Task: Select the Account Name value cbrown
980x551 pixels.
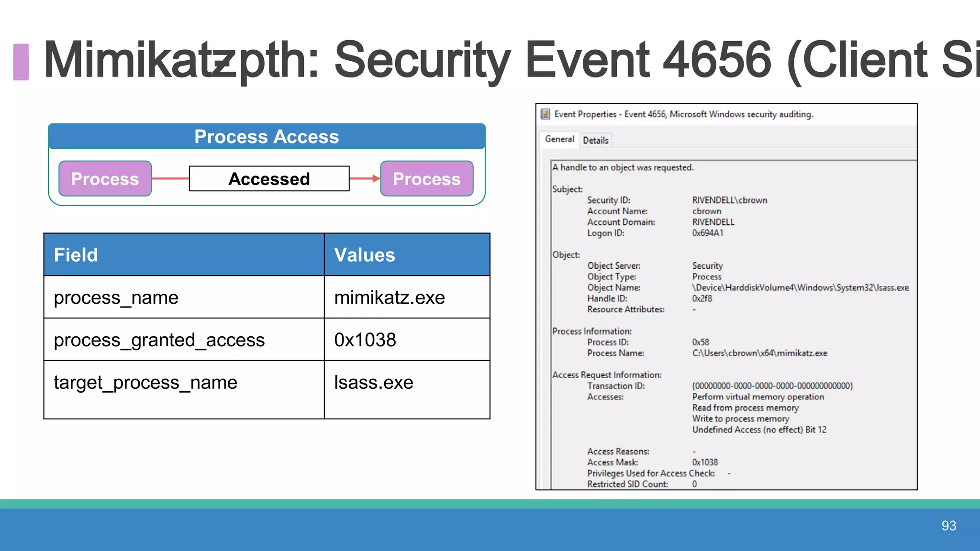Action: click(707, 211)
